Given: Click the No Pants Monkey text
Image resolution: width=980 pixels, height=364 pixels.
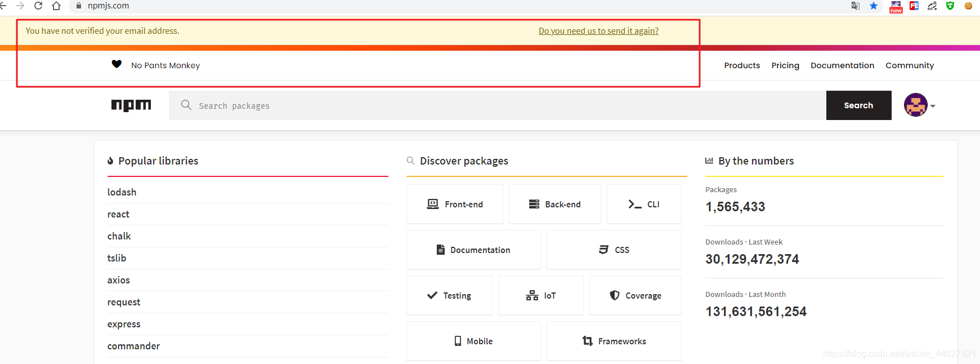Looking at the screenshot, I should click(x=165, y=65).
